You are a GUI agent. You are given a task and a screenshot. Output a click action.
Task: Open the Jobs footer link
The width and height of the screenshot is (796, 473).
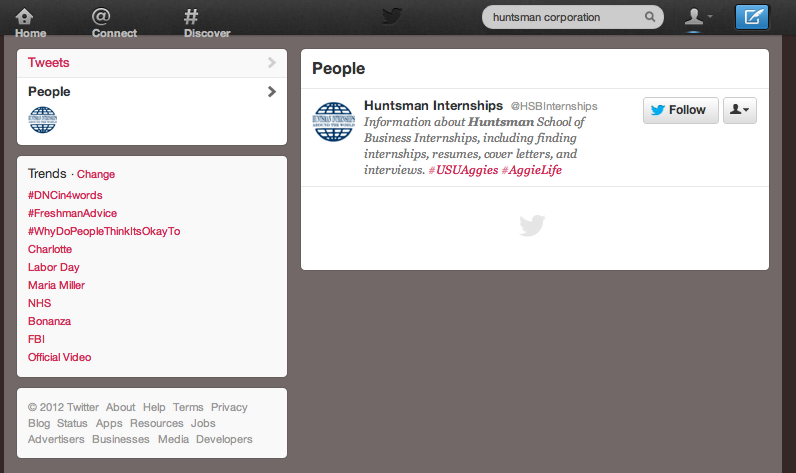coord(203,423)
